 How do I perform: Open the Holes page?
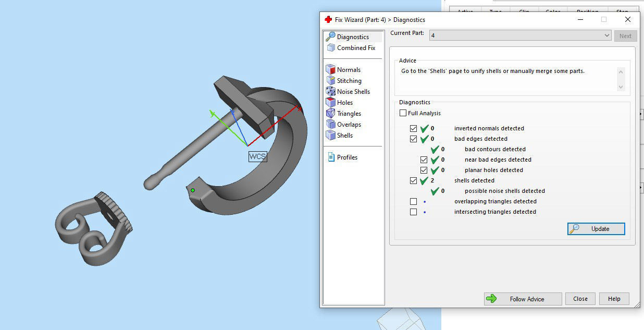coord(339,103)
